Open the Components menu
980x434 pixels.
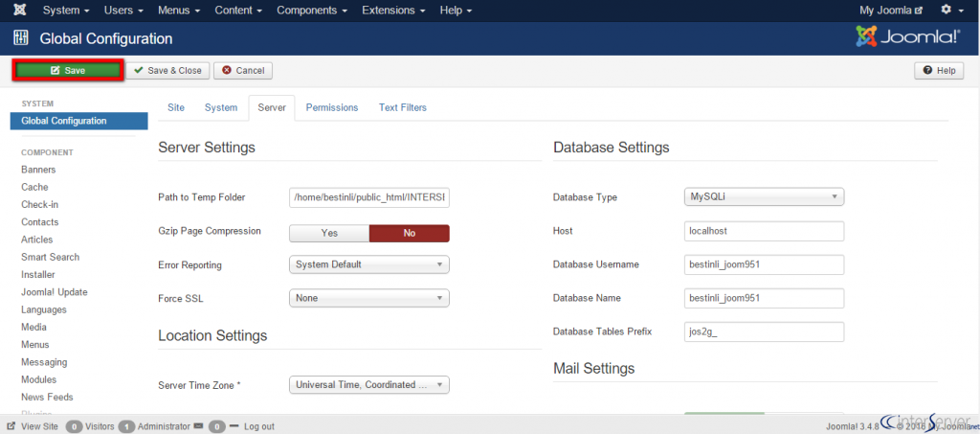click(312, 10)
